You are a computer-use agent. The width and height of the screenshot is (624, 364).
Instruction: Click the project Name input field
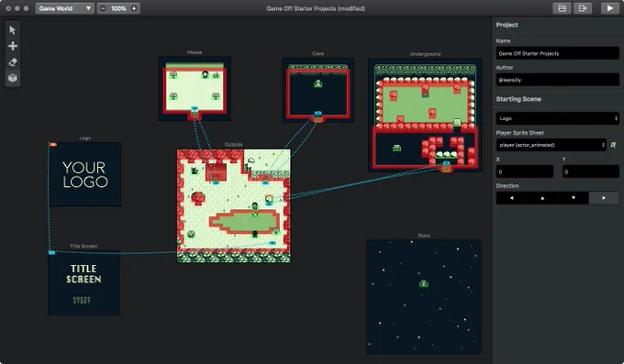tap(558, 53)
